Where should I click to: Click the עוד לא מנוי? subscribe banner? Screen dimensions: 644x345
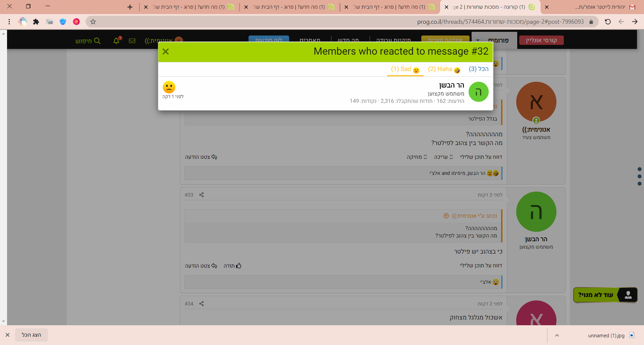[605, 295]
